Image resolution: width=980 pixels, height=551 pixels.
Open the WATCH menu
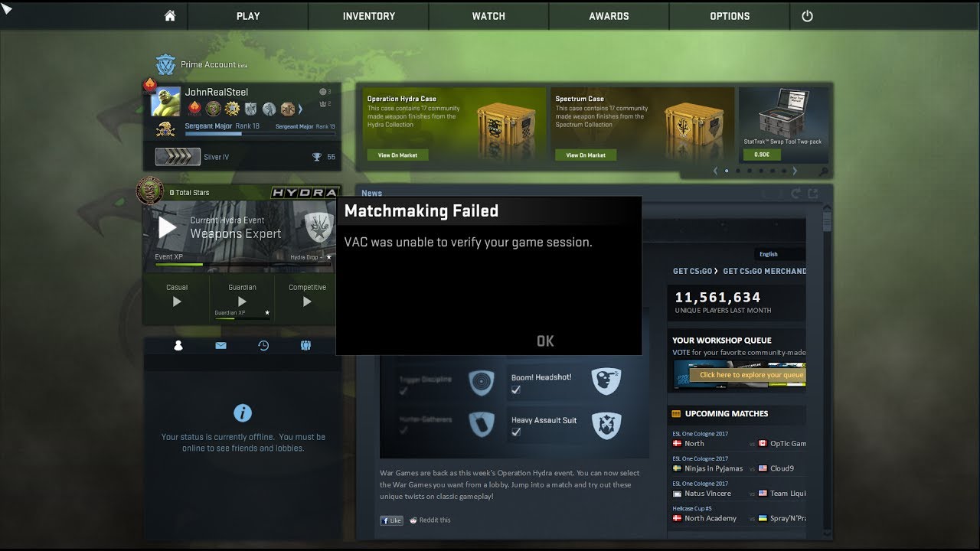488,16
